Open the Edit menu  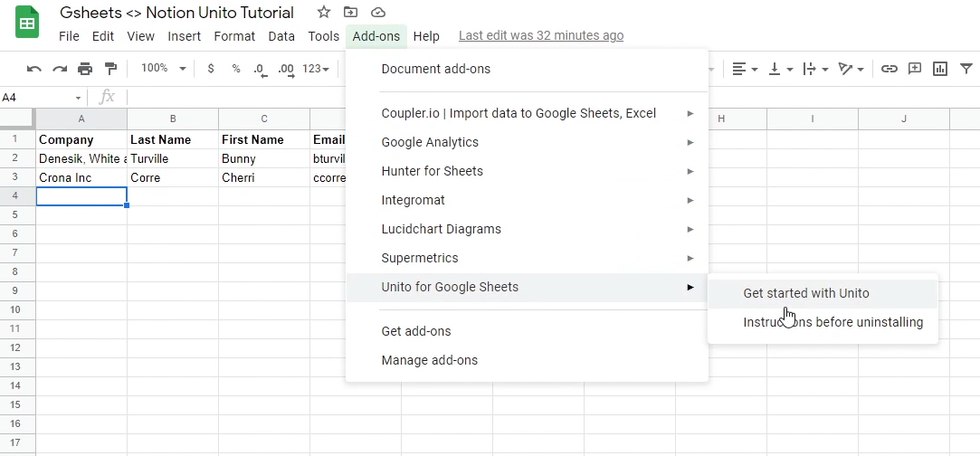(103, 36)
